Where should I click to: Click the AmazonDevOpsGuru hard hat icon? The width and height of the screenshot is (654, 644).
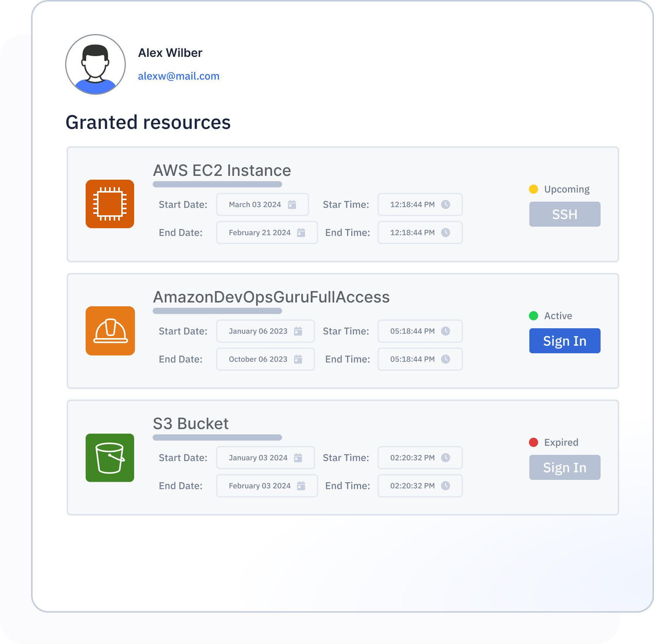pos(110,331)
